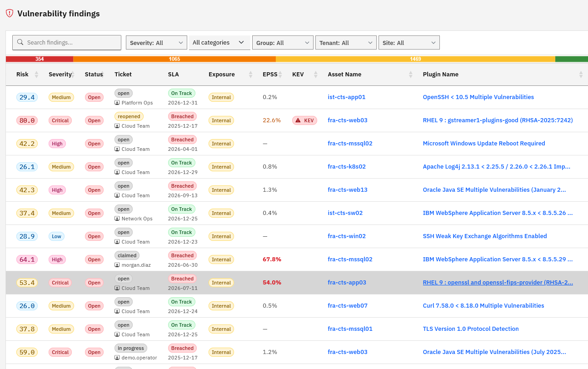Click the SLA column header
The width and height of the screenshot is (588, 369).
point(173,75)
